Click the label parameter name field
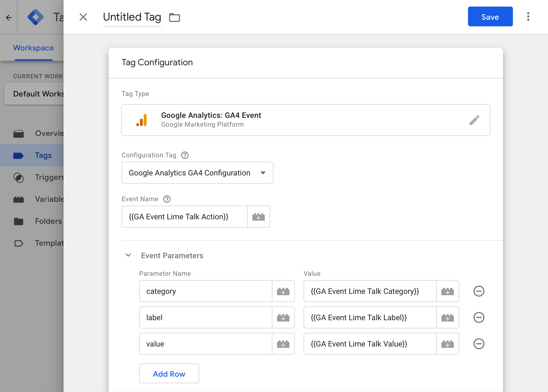 [x=206, y=317]
